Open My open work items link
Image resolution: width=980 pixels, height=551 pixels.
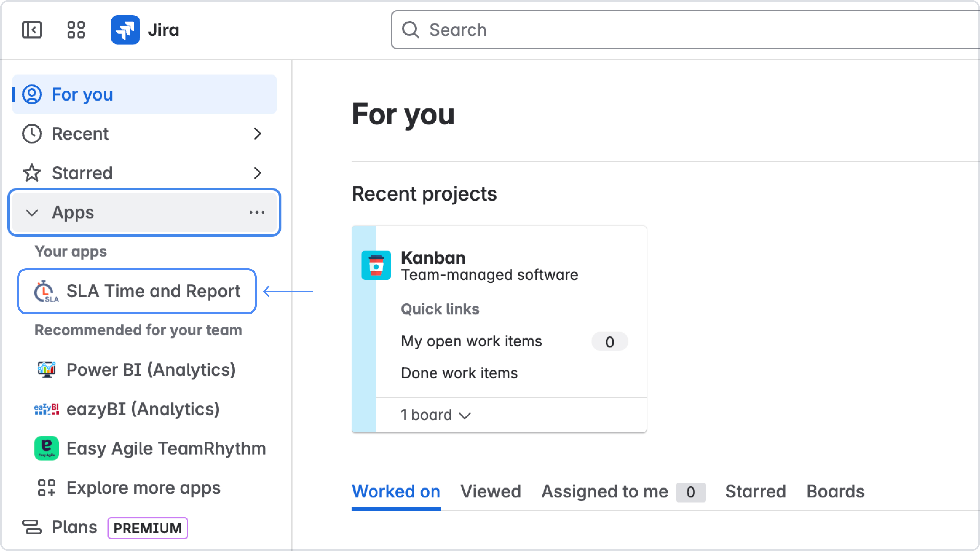pos(471,341)
